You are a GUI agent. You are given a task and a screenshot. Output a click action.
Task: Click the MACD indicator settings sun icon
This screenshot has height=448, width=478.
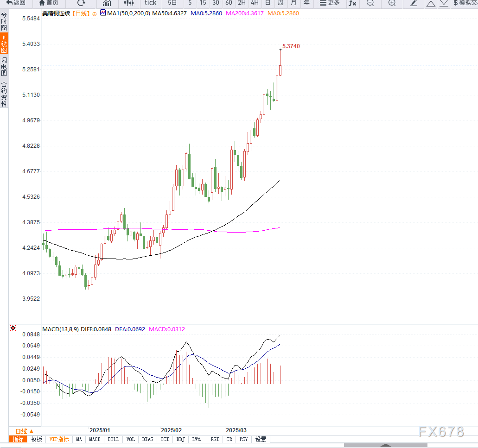pyautogui.click(x=13, y=328)
